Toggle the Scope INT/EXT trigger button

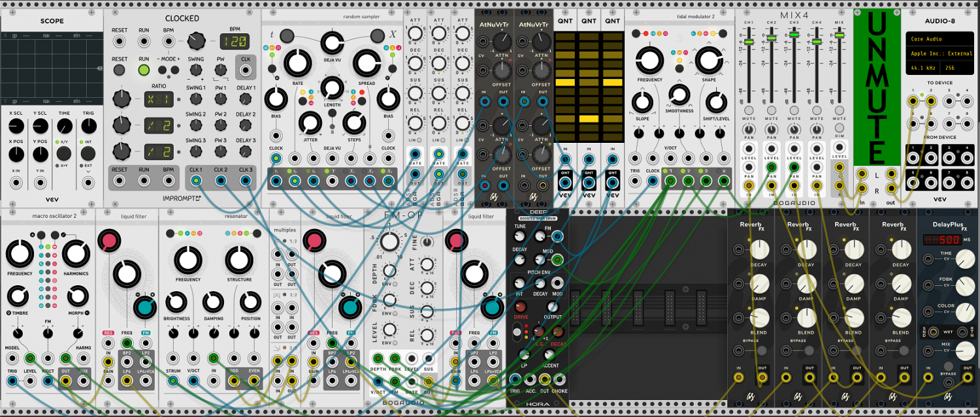tap(88, 153)
